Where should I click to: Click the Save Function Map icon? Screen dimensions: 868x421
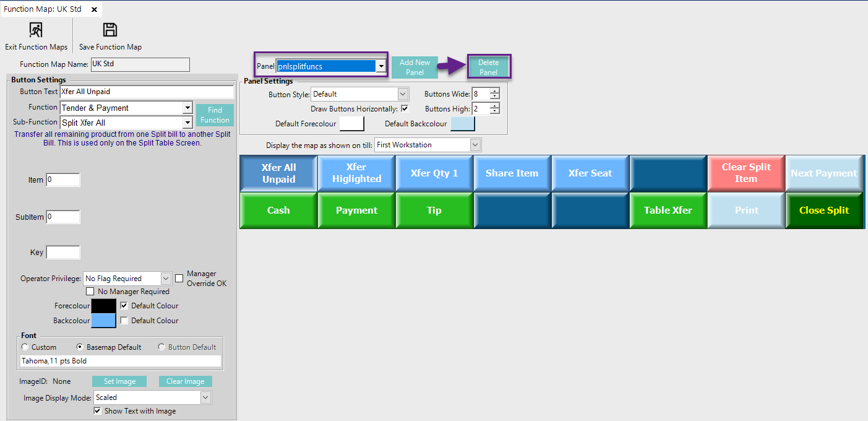110,30
